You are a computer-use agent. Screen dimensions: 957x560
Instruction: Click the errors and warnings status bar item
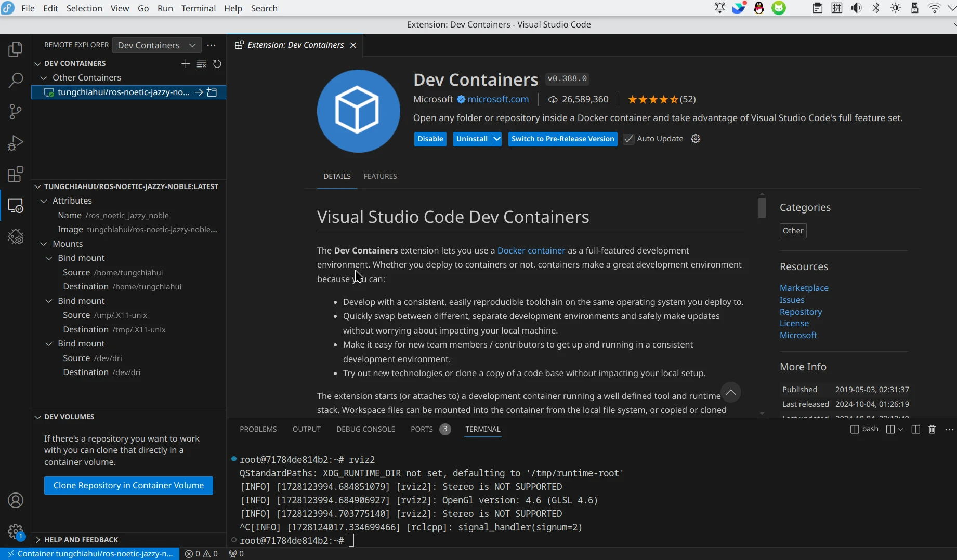point(201,554)
